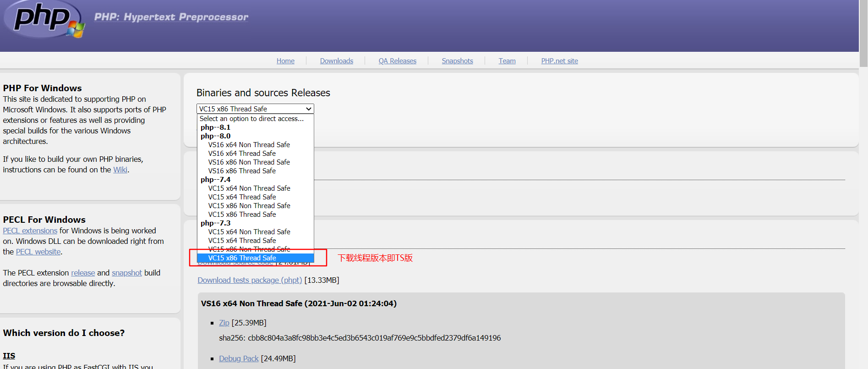This screenshot has height=369, width=868.
Task: Open the PECL website link
Action: tap(38, 252)
